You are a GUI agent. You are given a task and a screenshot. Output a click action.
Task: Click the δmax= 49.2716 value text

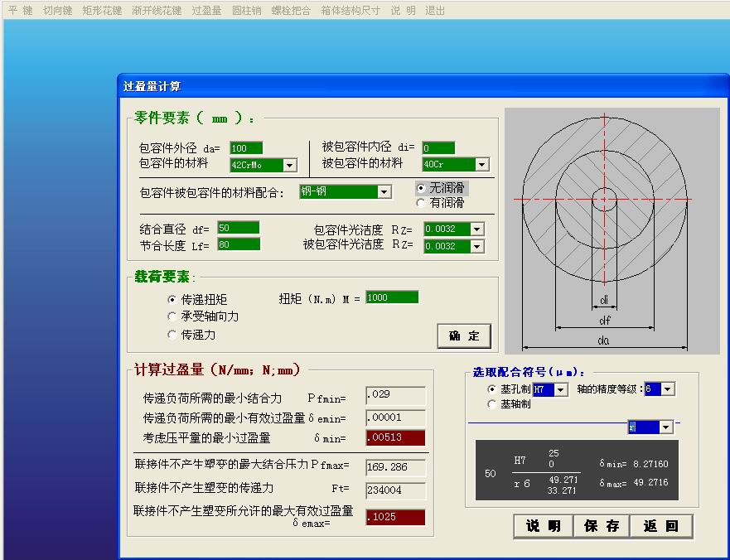pos(634,483)
